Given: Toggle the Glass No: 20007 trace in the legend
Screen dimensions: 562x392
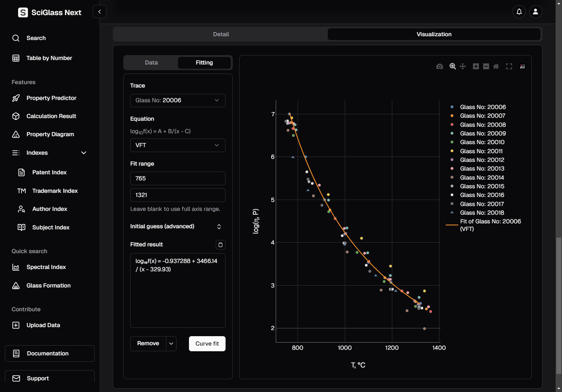Looking at the screenshot, I should click(482, 116).
